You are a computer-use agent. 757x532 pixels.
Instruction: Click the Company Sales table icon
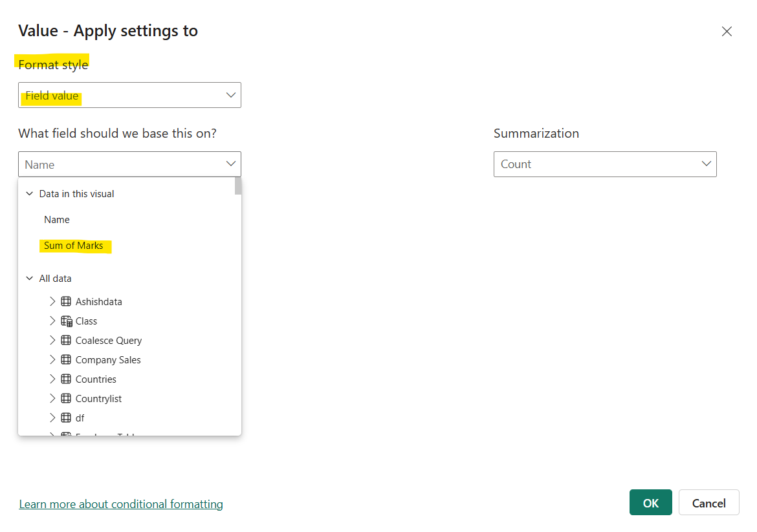(66, 360)
